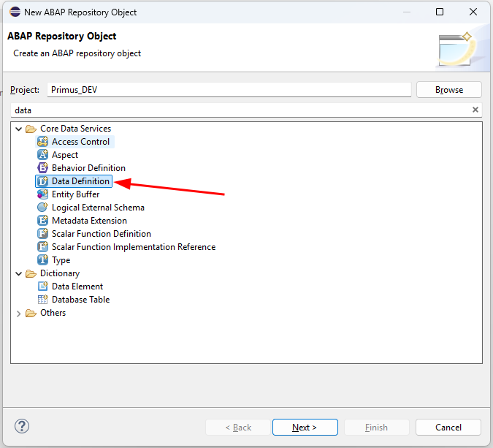Image resolution: width=493 pixels, height=448 pixels.
Task: Click the Others folder icon
Action: [x=31, y=313]
